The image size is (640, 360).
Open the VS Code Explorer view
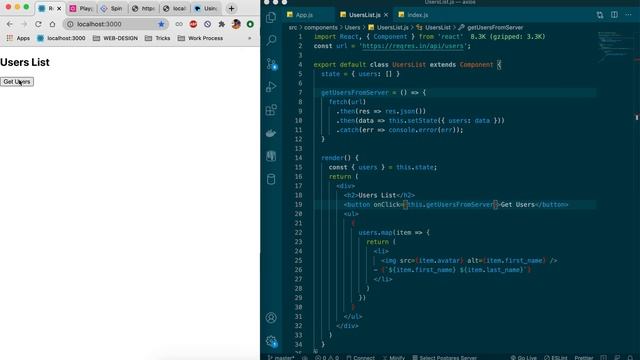(271, 17)
